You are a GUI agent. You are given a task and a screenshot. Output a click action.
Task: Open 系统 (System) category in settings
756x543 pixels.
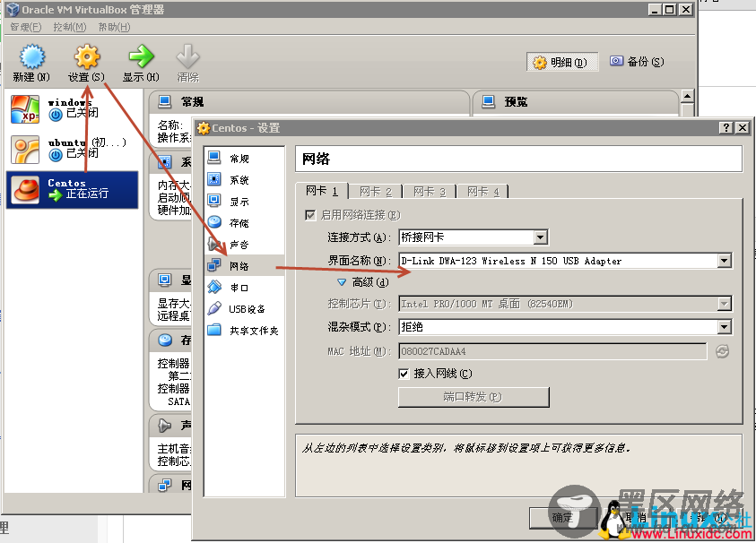click(x=245, y=180)
